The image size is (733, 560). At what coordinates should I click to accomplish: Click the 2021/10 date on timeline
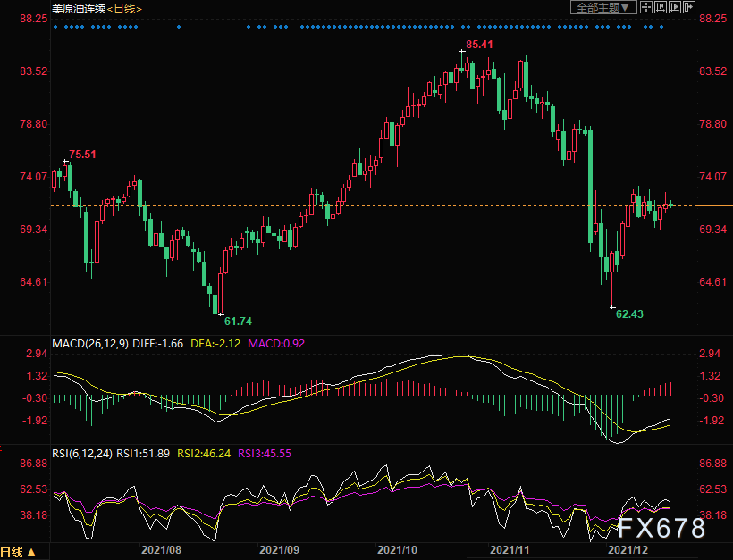coord(398,549)
